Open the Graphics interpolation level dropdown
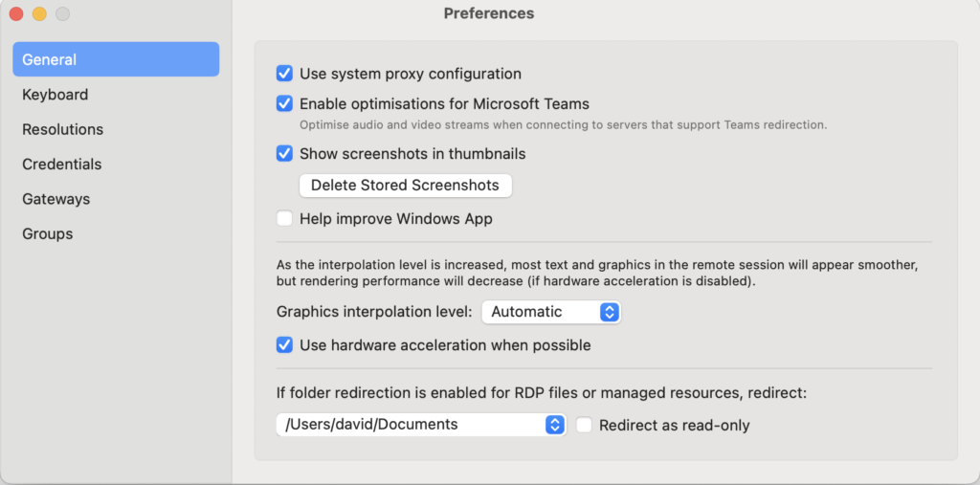Image resolution: width=980 pixels, height=485 pixels. point(550,312)
